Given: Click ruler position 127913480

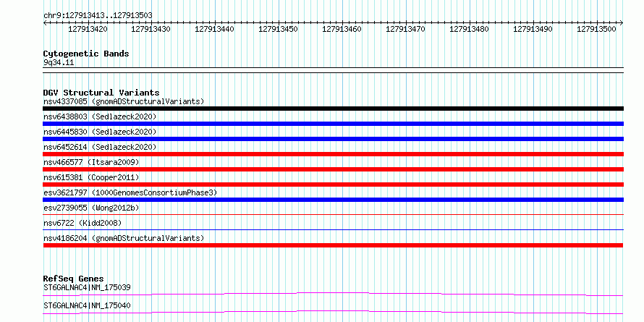Looking at the screenshot, I should click(x=470, y=29).
